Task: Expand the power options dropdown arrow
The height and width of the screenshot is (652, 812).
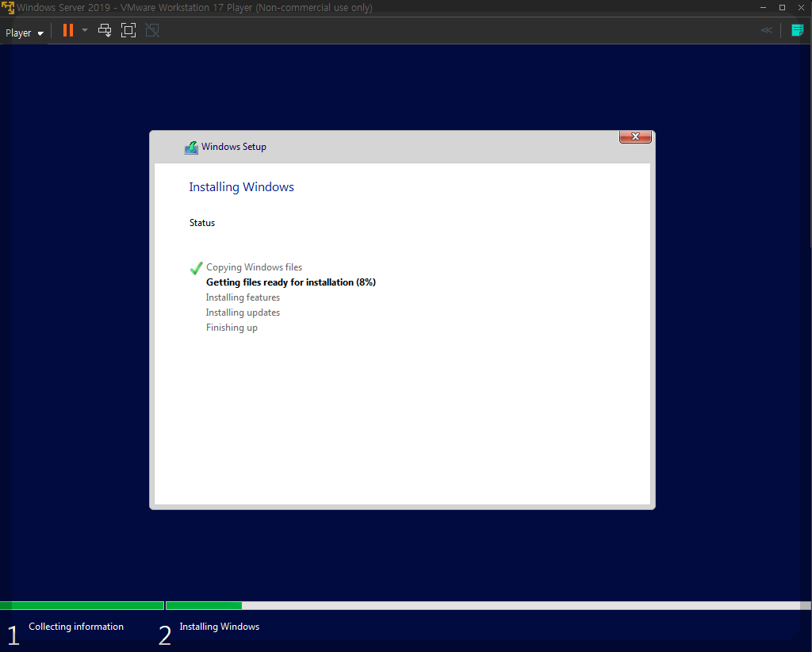Action: [85, 31]
